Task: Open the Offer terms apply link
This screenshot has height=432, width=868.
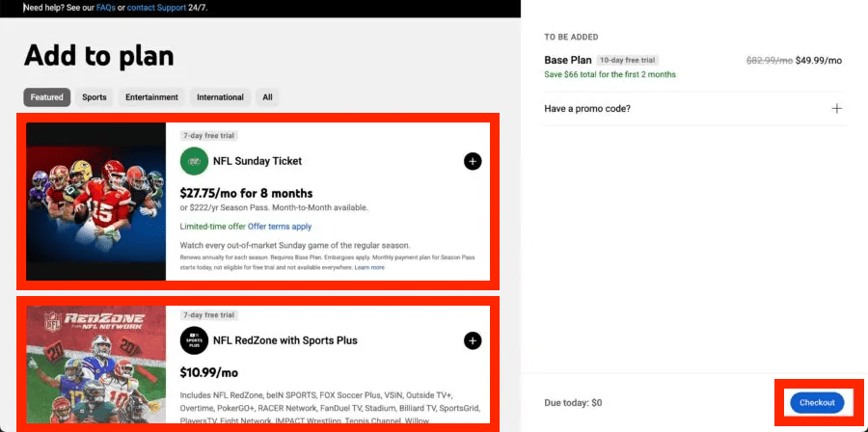Action: tap(280, 227)
